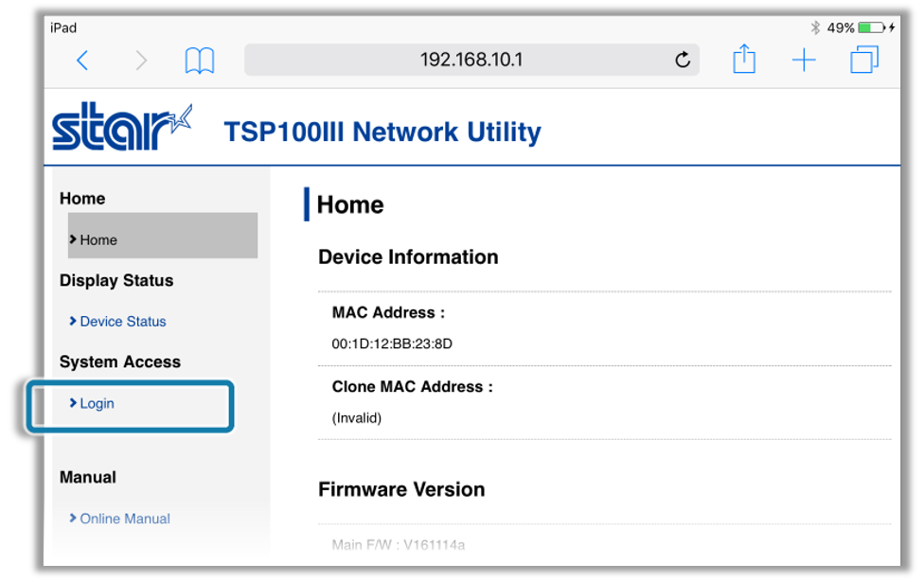Screen dimensions: 924x581
Task: Click the chevron beside Login
Action: coord(73,403)
